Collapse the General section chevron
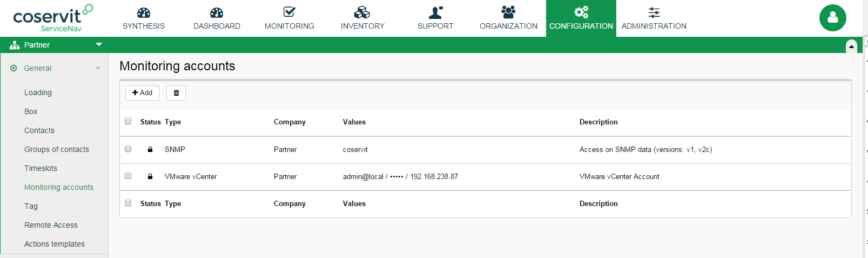Image resolution: width=868 pixels, height=258 pixels. point(98,68)
